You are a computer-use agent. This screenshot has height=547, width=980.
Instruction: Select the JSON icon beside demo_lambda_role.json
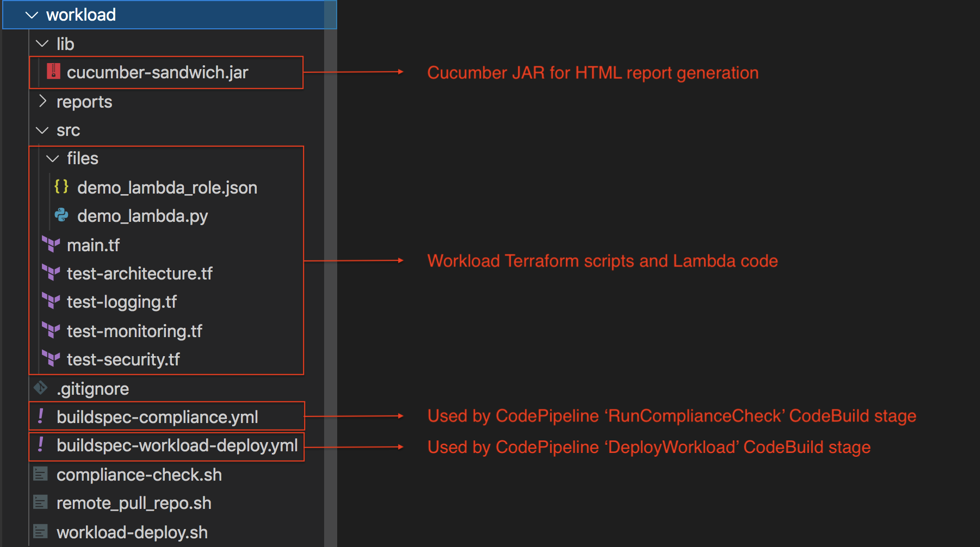pyautogui.click(x=61, y=187)
